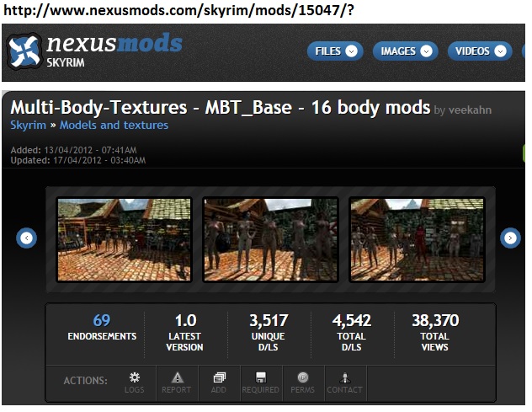
Task: Click the Add stacked windows icon
Action: (x=219, y=377)
